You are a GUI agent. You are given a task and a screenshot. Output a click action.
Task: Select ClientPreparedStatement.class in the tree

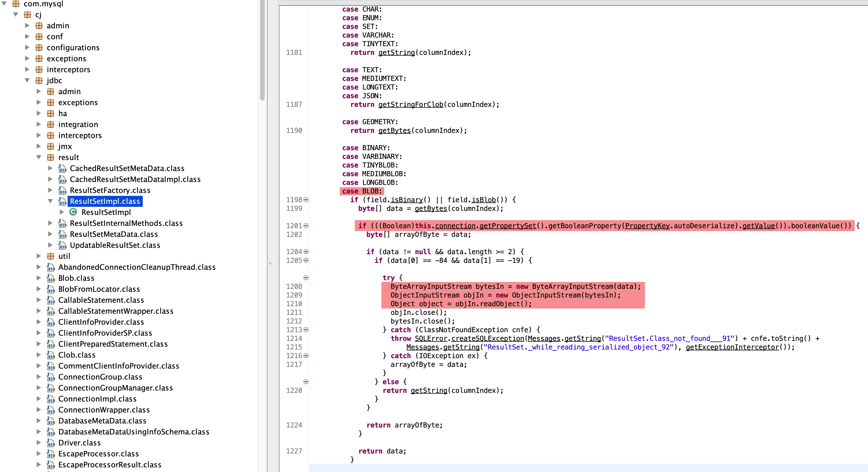(x=112, y=344)
